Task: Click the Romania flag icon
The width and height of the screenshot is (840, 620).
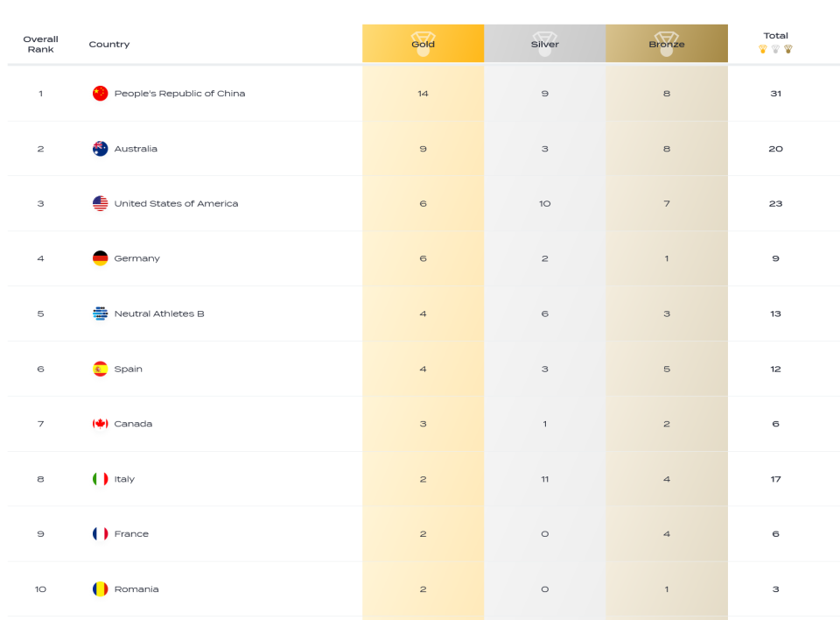Action: point(100,588)
